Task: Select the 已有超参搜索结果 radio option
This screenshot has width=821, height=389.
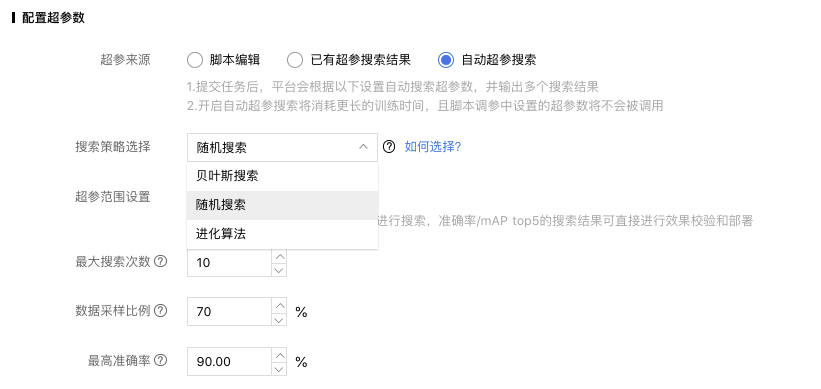Action: [x=295, y=60]
